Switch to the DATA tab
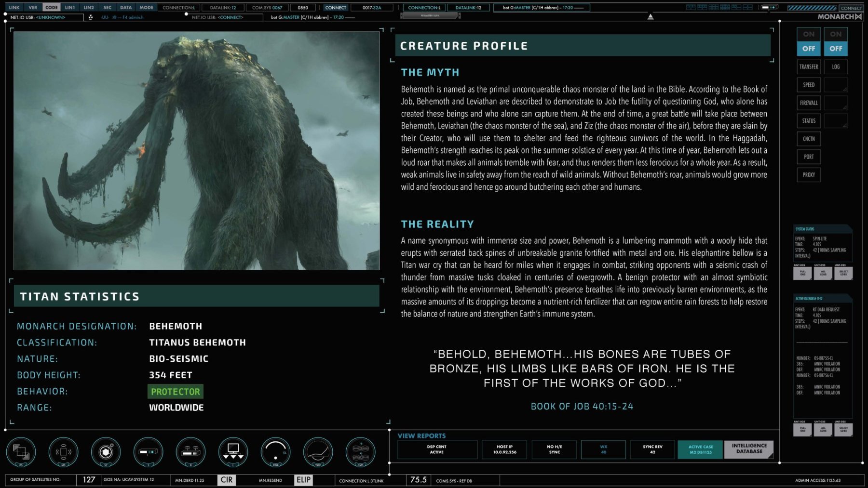The height and width of the screenshot is (488, 868). coord(126,7)
